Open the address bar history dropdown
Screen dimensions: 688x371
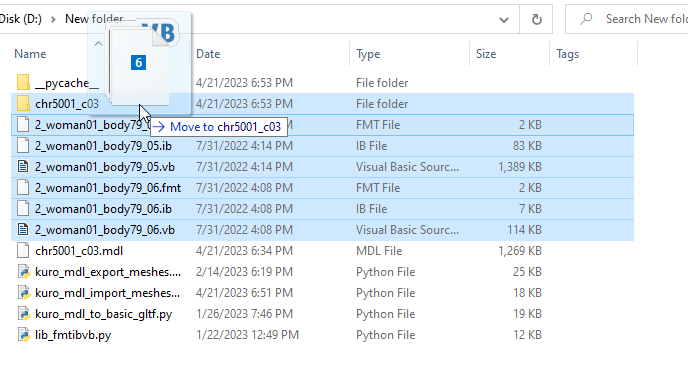coord(504,20)
